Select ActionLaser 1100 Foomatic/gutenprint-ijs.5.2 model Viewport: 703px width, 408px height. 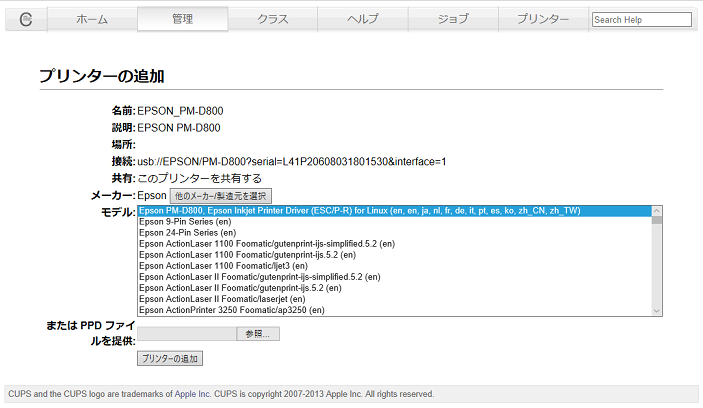coord(395,255)
